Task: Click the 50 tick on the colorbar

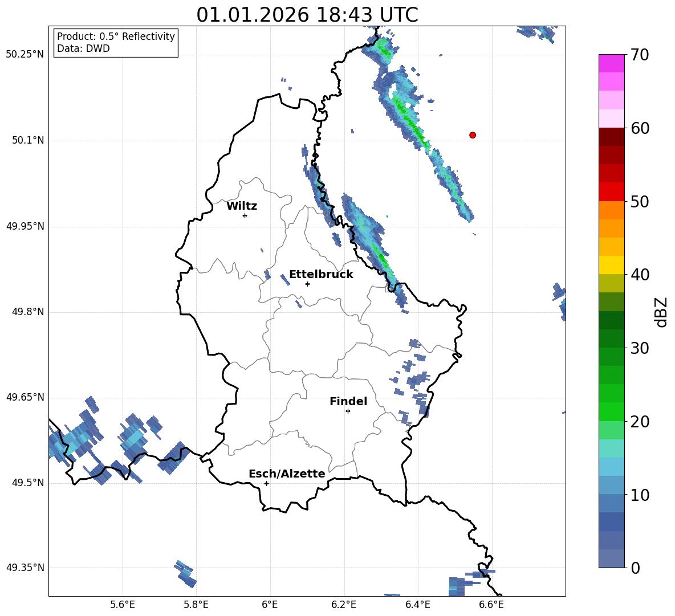Action: (x=640, y=201)
